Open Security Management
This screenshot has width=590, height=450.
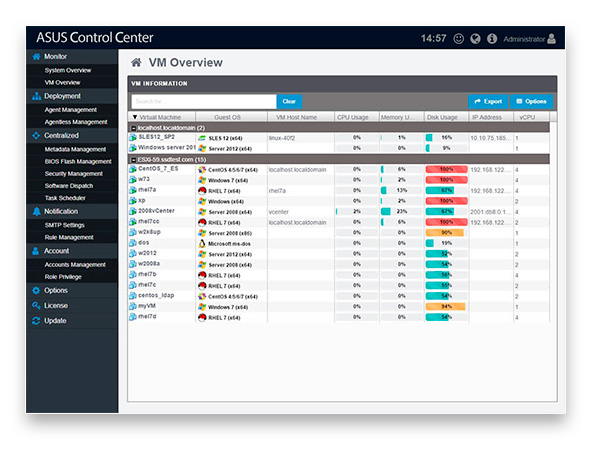[73, 173]
